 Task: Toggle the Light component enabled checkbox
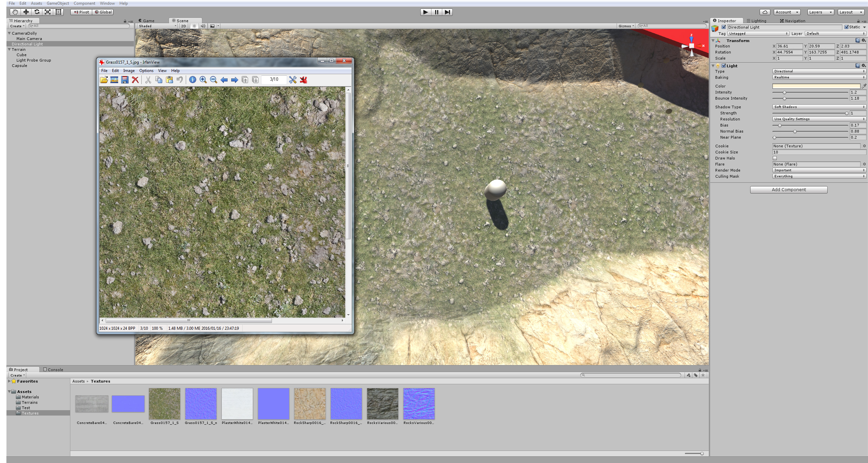724,66
